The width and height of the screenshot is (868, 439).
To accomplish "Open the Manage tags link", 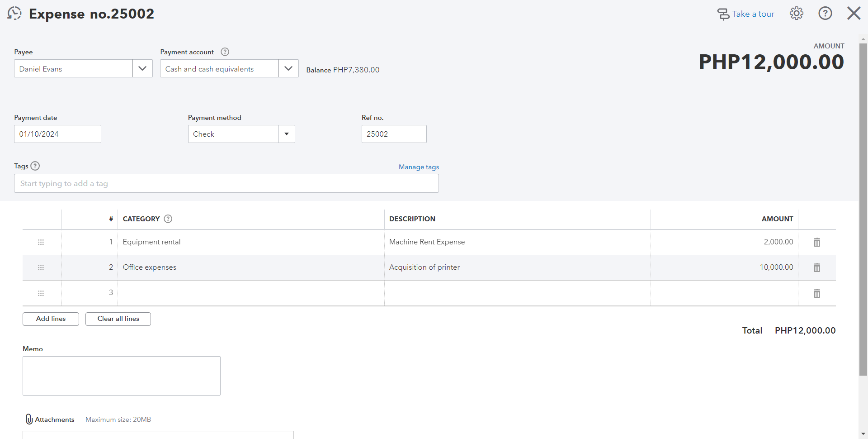I will (419, 167).
